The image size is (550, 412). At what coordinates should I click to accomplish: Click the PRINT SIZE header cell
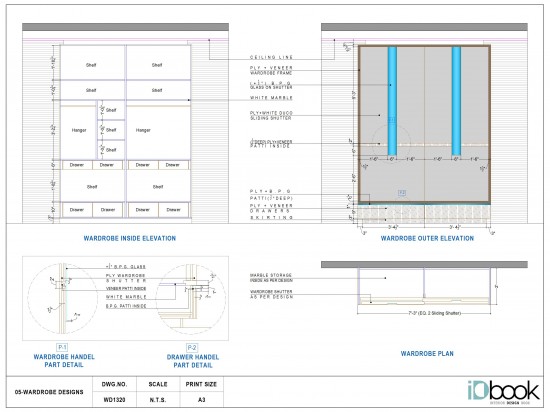point(201,384)
